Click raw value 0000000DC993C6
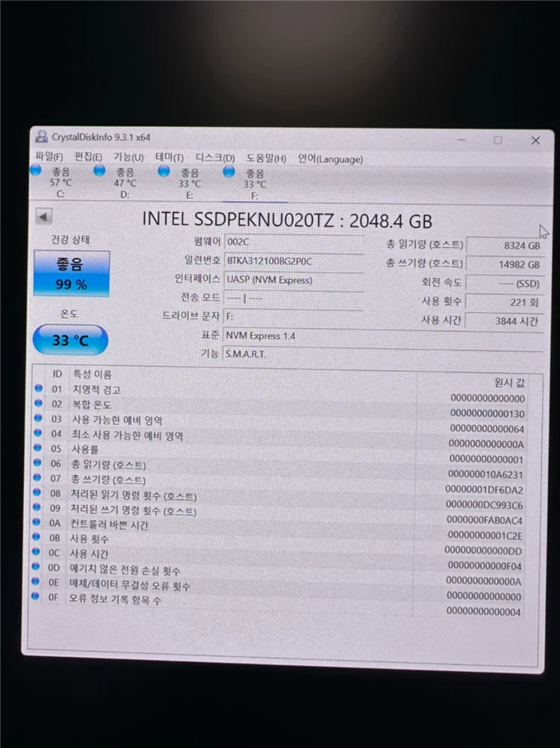This screenshot has height=748, width=560. (x=485, y=504)
